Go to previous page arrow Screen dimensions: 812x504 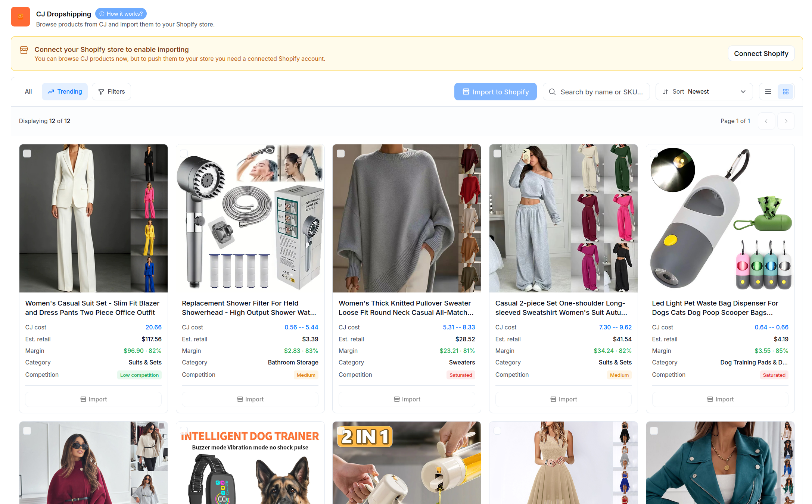point(766,121)
